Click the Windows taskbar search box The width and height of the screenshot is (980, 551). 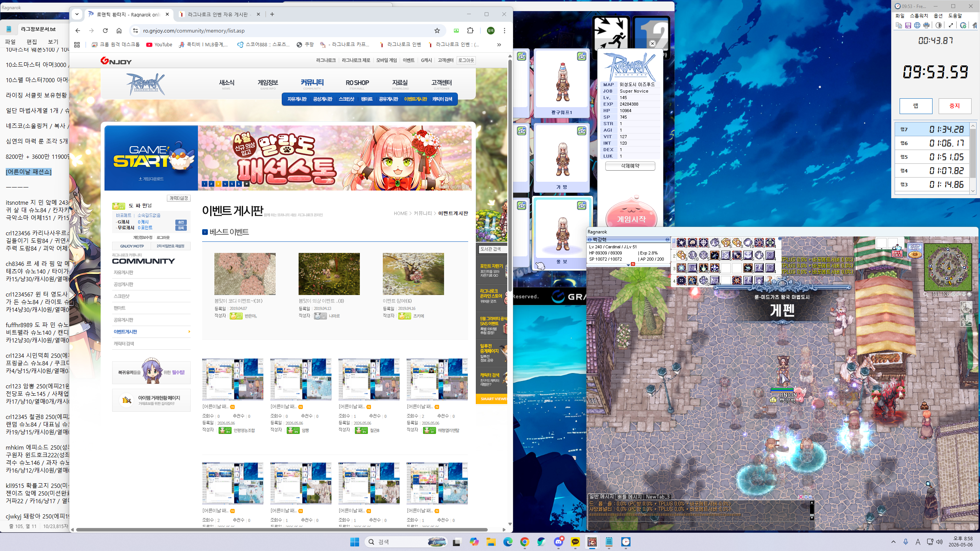click(x=406, y=542)
